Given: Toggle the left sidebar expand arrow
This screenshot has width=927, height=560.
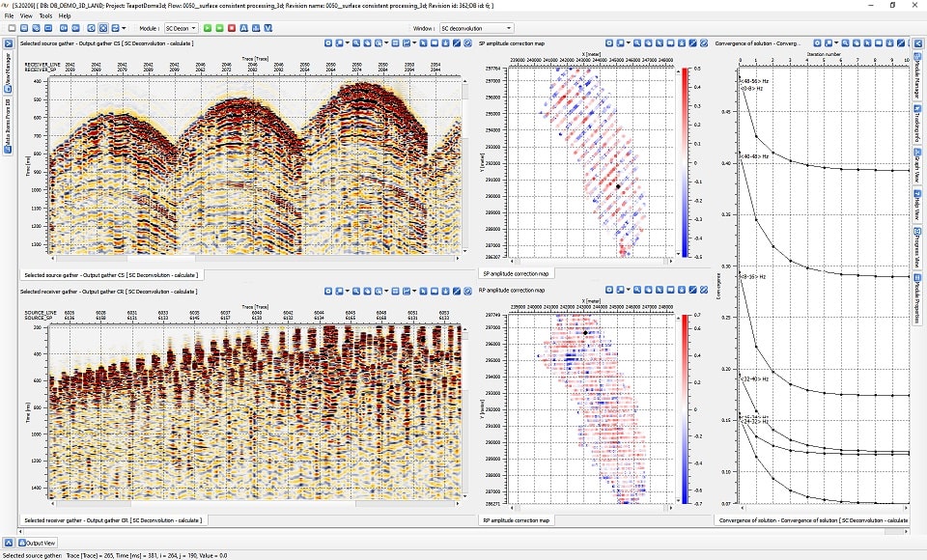Looking at the screenshot, I should point(9,43).
